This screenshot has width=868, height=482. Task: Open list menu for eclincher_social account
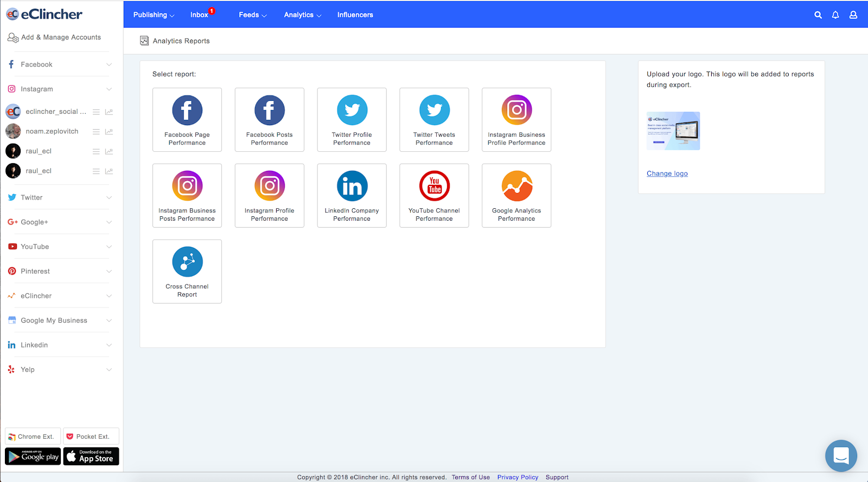click(96, 112)
